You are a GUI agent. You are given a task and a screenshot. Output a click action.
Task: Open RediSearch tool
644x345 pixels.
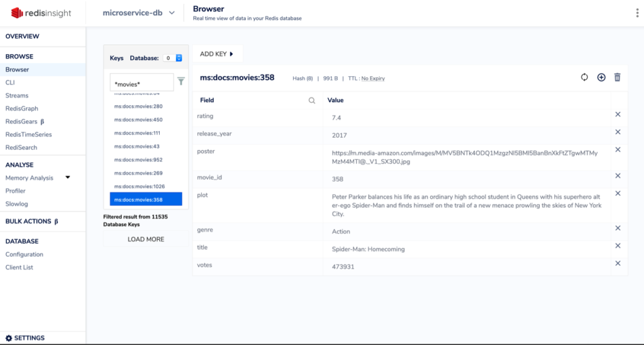pyautogui.click(x=21, y=147)
